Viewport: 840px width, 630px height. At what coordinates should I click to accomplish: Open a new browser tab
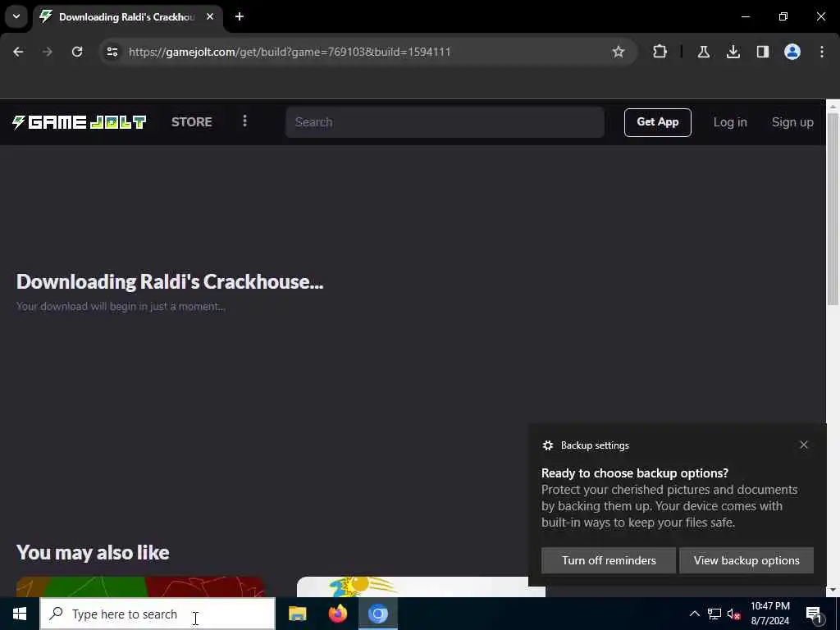240,16
